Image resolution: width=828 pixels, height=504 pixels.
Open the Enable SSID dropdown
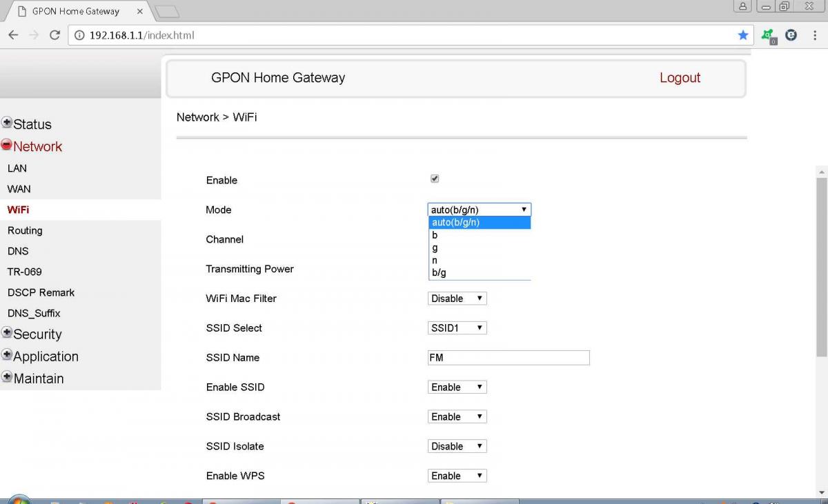(457, 387)
